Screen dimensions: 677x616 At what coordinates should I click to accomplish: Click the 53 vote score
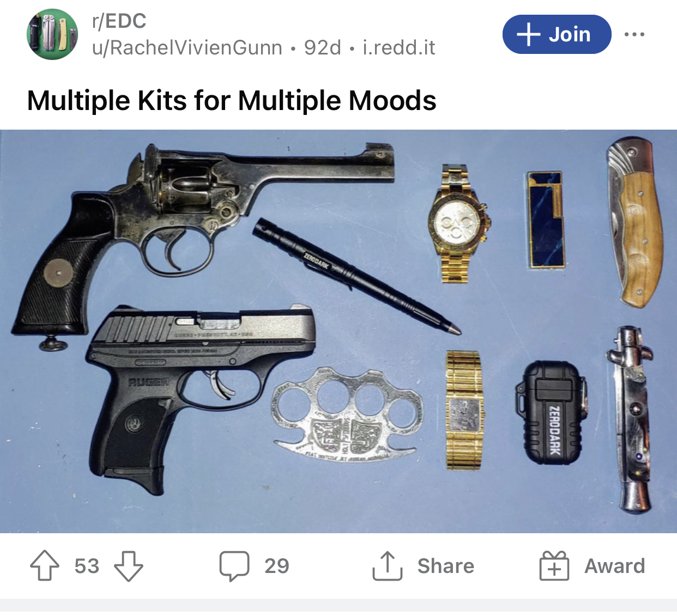click(87, 566)
